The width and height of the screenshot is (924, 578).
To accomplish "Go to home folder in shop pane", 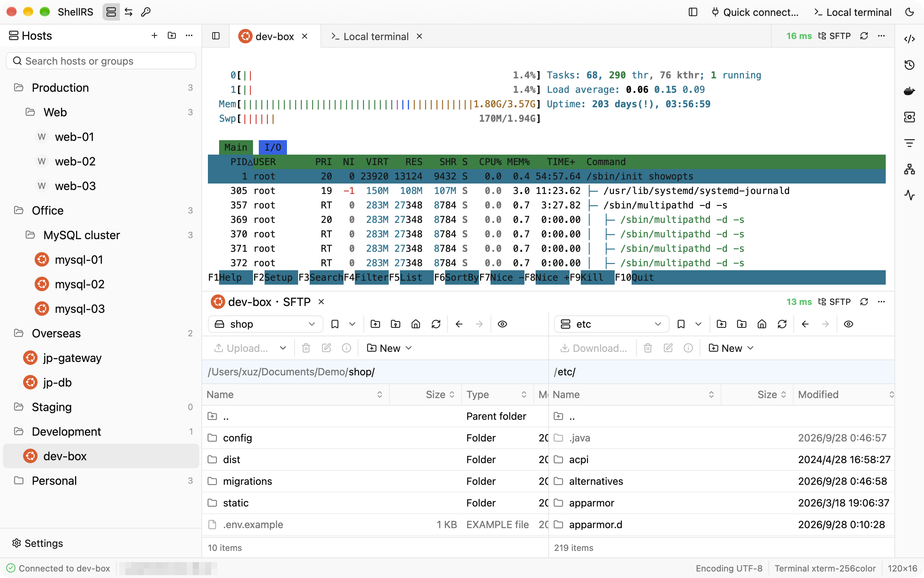I will (x=416, y=324).
